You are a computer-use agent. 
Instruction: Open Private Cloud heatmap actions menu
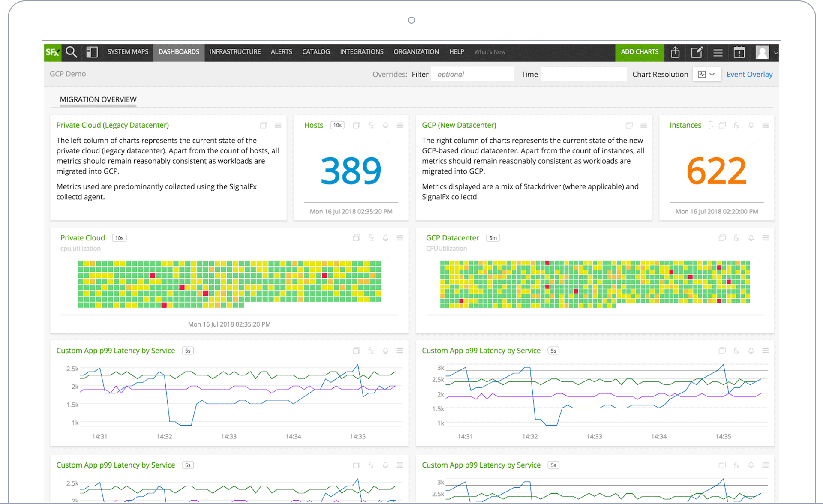[400, 238]
